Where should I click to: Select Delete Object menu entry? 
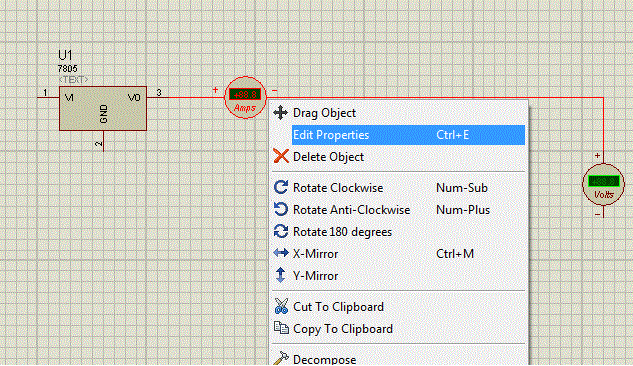pos(398,157)
